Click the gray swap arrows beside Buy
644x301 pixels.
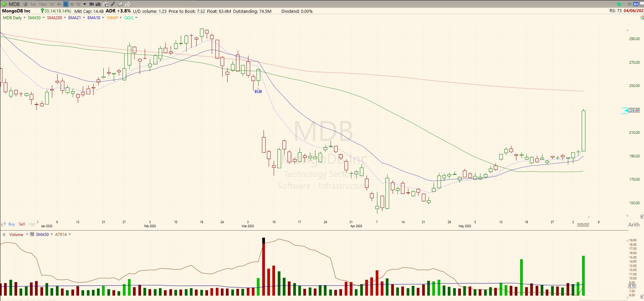click(4, 224)
